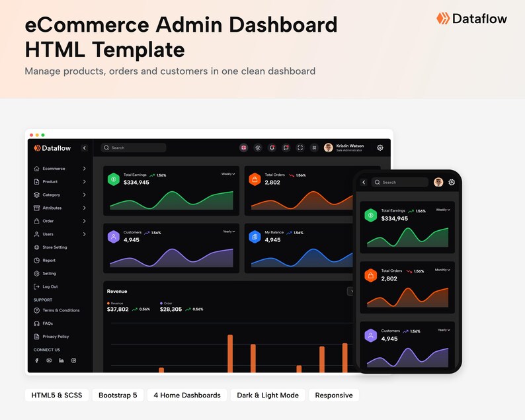Open notifications via the bell icon
Screen dimensions: 525x420
click(272, 147)
